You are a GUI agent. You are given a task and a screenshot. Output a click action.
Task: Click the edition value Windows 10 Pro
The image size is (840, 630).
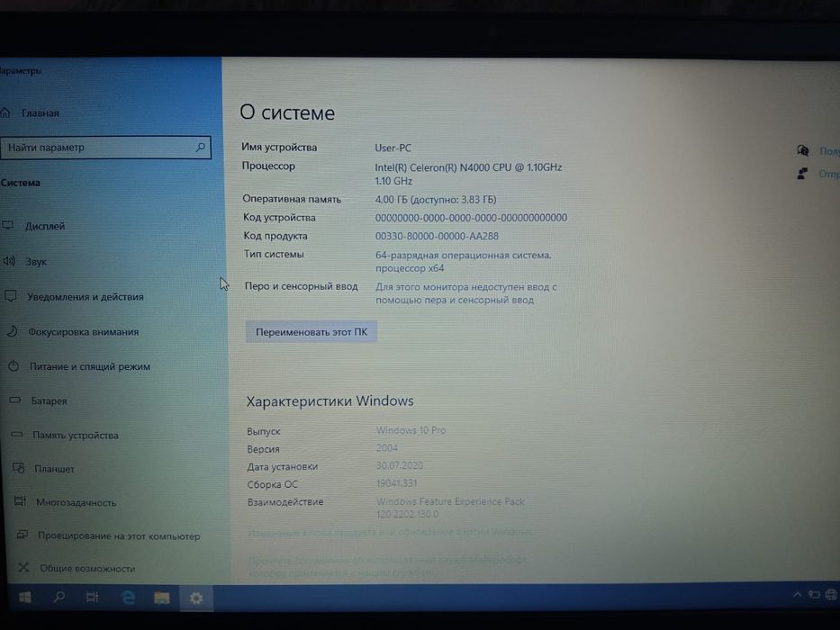[411, 430]
